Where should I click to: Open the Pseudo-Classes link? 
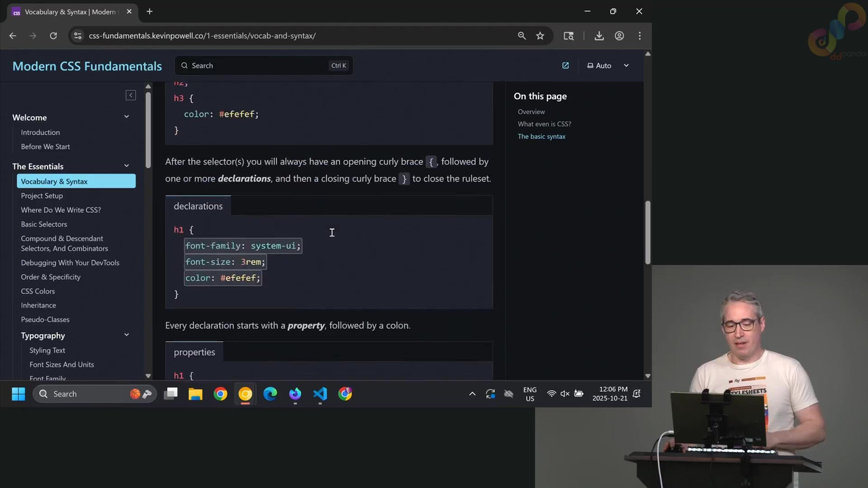click(45, 320)
